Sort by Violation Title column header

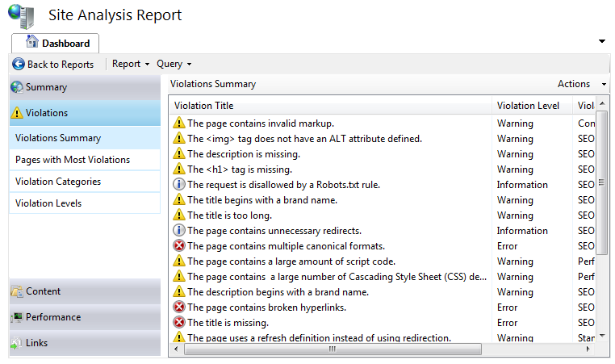coord(331,106)
